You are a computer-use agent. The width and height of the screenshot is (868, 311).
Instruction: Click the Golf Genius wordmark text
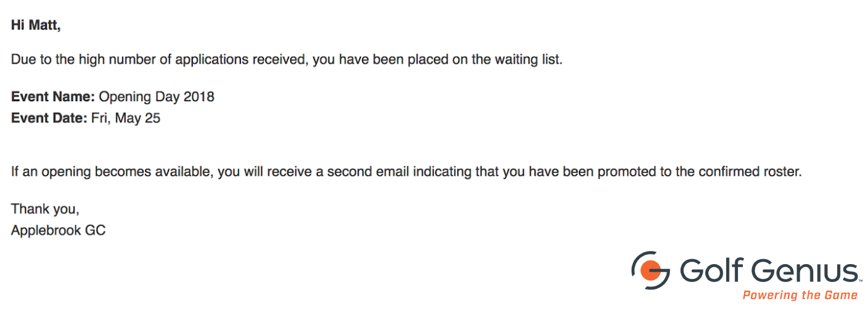pyautogui.click(x=770, y=271)
